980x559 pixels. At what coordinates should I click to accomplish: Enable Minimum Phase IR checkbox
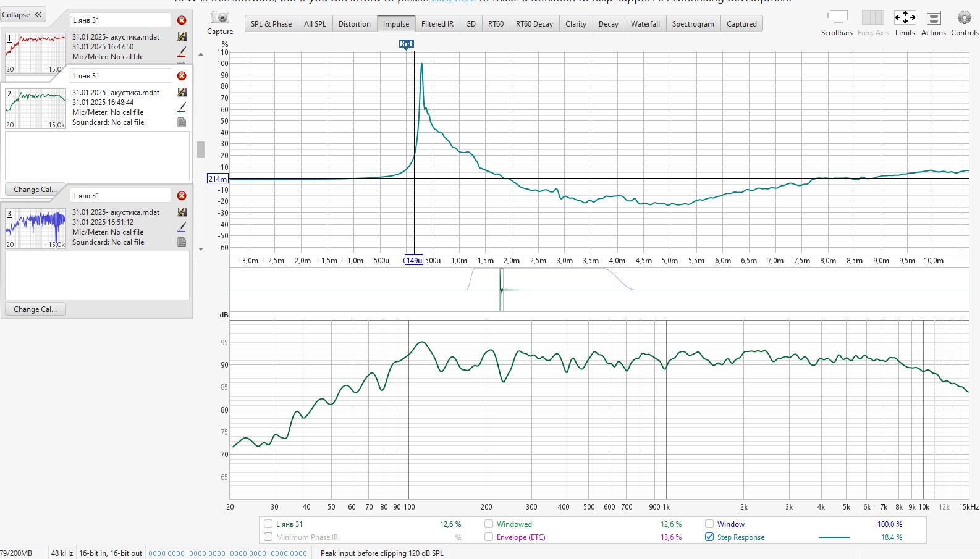pyautogui.click(x=268, y=537)
